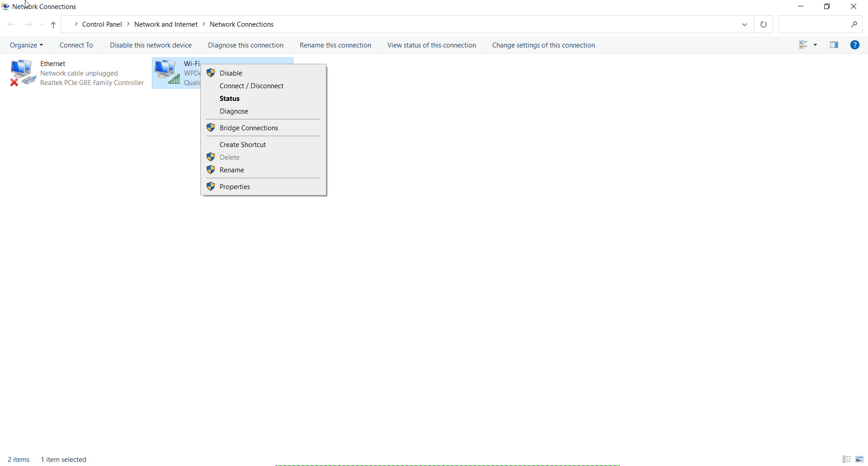Go forward using the forward arrow
The width and height of the screenshot is (868, 466).
pyautogui.click(x=28, y=24)
